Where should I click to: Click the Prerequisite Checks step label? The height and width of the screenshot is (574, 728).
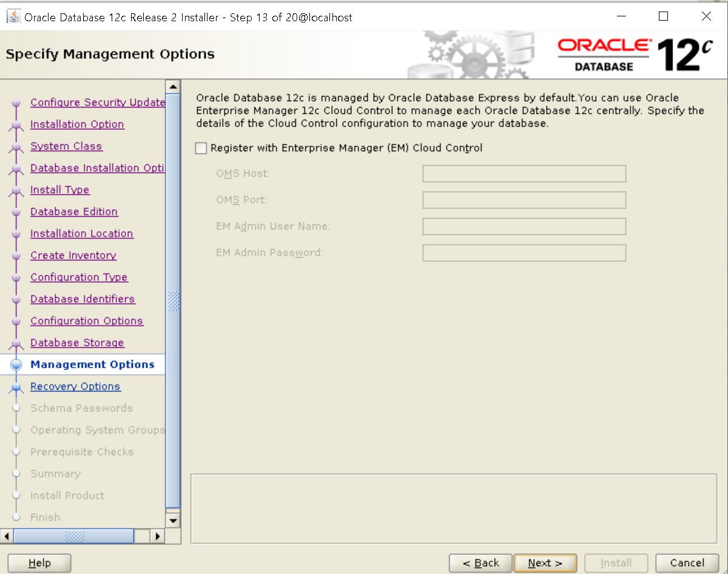pyautogui.click(x=82, y=452)
